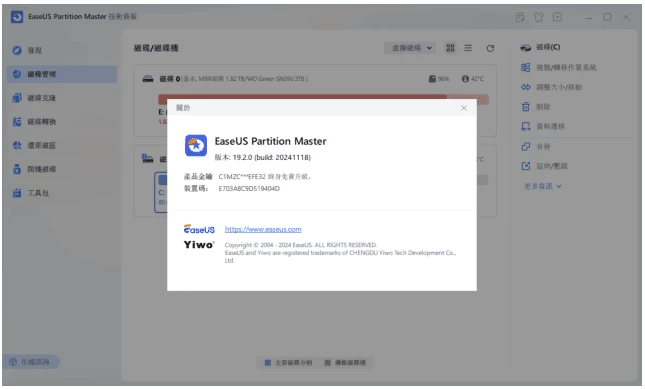This screenshot has height=389, width=645.
Task: Click the EaseUS brand logo in dialog footer
Action: 199,229
